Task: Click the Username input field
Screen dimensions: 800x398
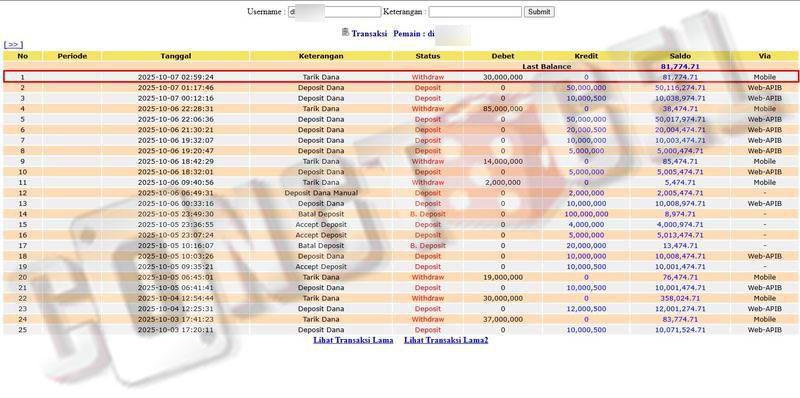Action: [335, 12]
